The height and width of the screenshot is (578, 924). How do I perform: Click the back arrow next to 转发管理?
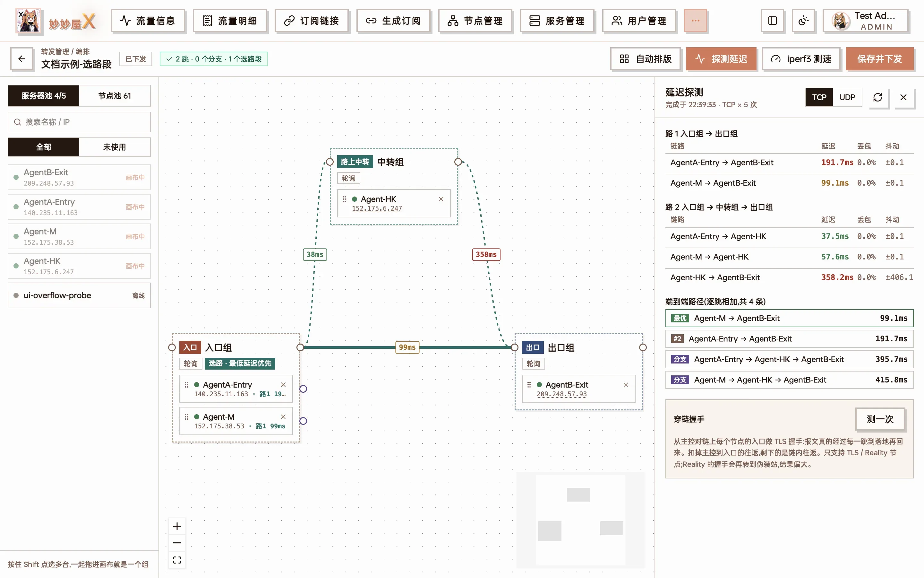click(22, 59)
